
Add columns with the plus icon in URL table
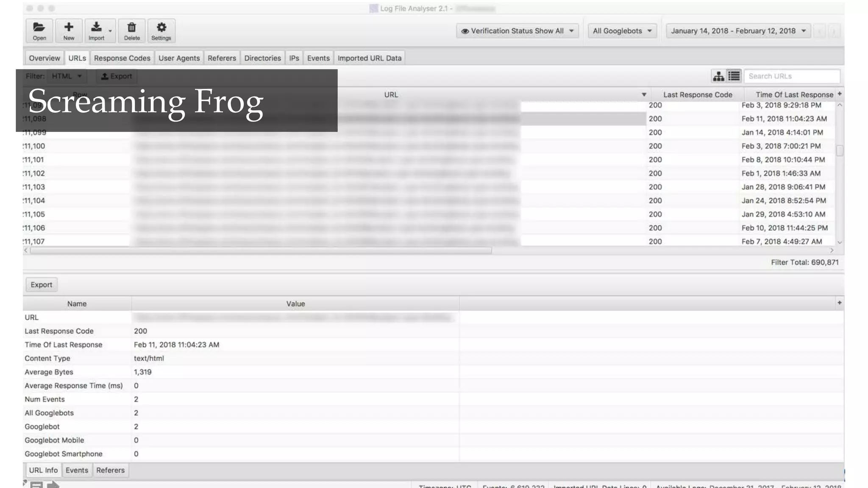tap(840, 94)
